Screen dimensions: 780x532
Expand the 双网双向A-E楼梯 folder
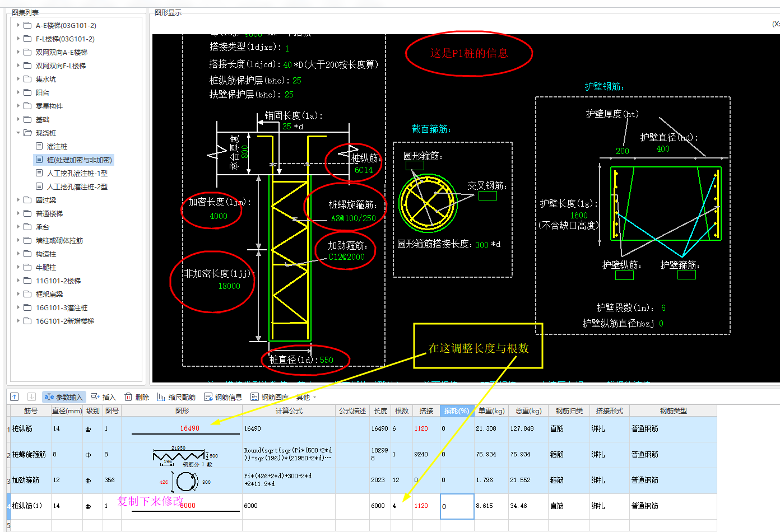18,52
